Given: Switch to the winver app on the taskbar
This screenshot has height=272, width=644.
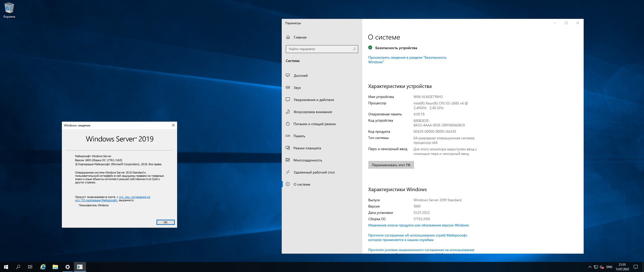Looking at the screenshot, I should pos(80,267).
